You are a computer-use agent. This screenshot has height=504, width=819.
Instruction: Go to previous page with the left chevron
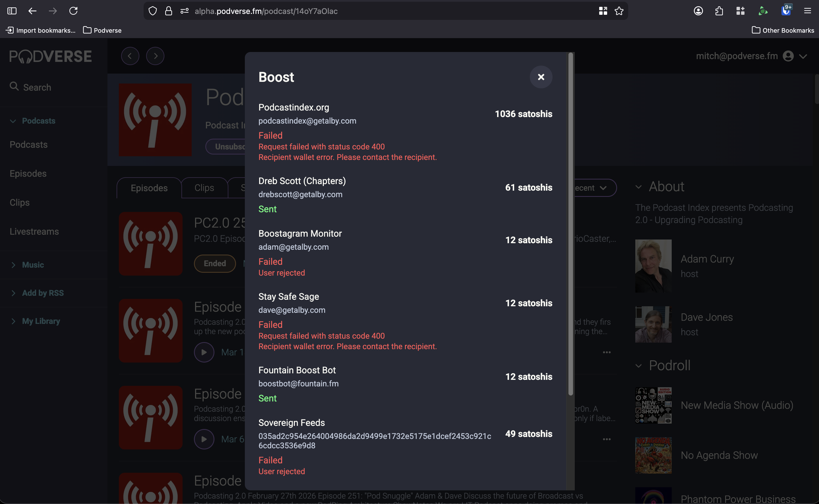point(130,56)
